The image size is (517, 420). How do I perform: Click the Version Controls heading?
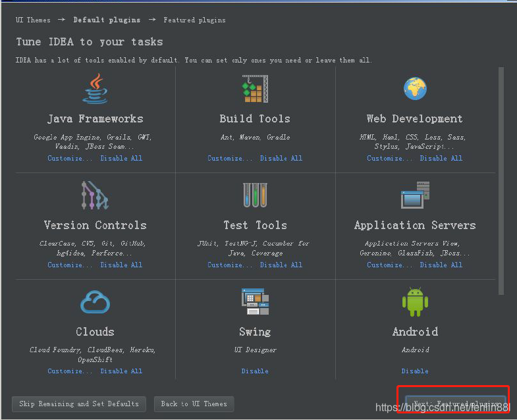pos(95,225)
